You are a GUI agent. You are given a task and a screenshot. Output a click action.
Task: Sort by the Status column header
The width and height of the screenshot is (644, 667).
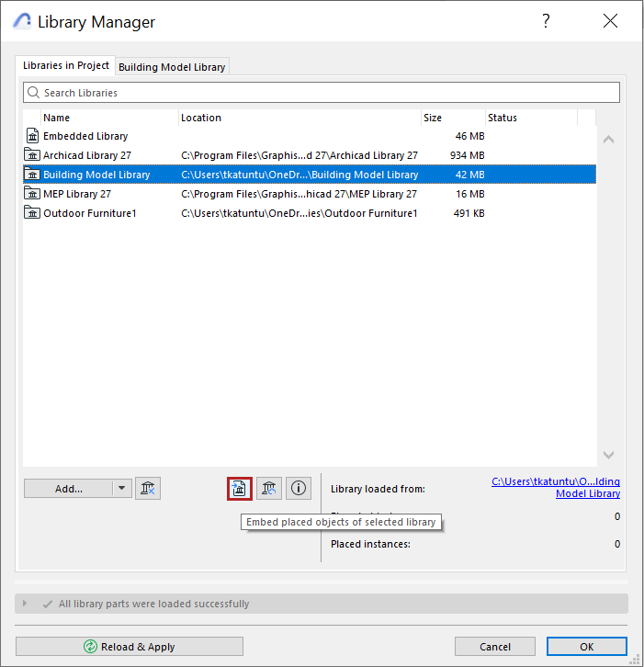[531, 118]
